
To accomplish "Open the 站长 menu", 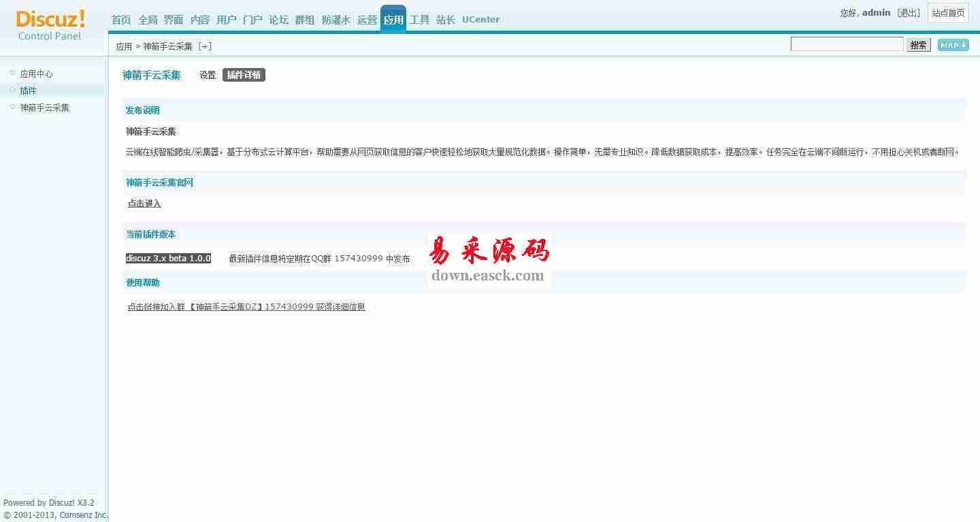I will (x=446, y=20).
